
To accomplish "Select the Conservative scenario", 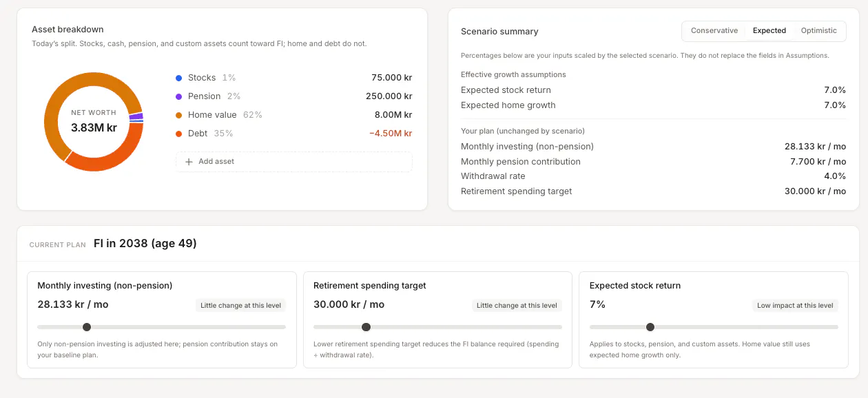I will [x=714, y=31].
